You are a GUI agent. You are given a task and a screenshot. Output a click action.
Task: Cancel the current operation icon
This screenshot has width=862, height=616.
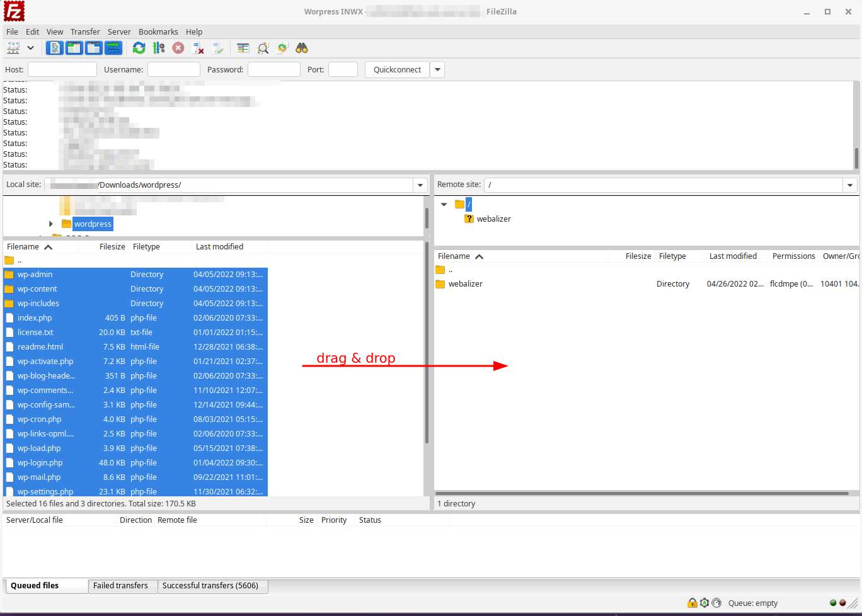click(x=178, y=48)
